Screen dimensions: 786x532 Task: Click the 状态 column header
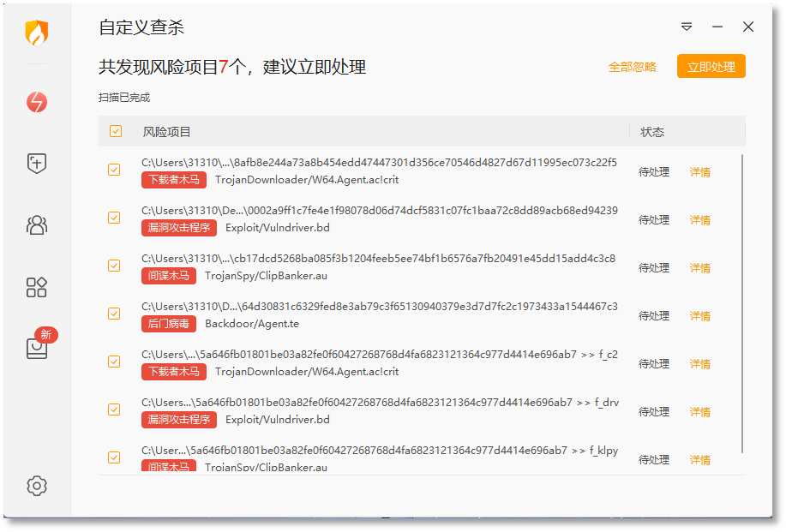coord(652,132)
